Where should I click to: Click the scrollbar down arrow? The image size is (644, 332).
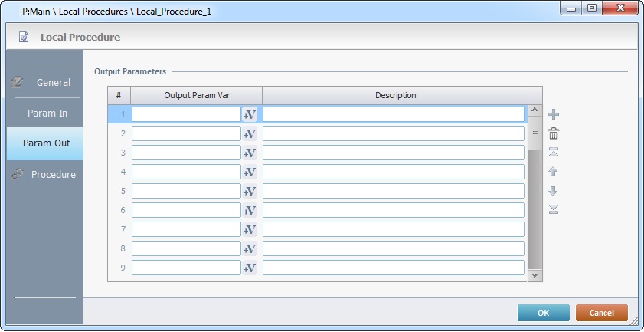pyautogui.click(x=534, y=274)
